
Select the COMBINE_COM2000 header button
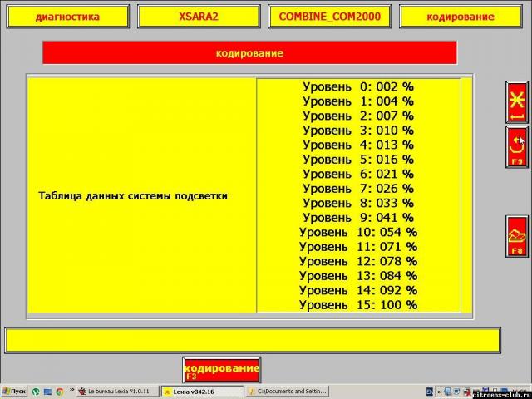coord(330,17)
